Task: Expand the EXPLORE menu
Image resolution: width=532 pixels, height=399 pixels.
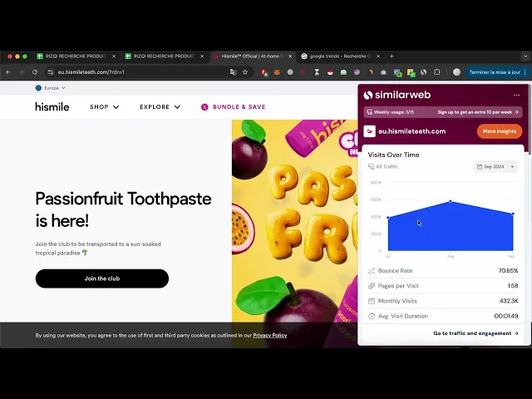Action: pos(160,107)
